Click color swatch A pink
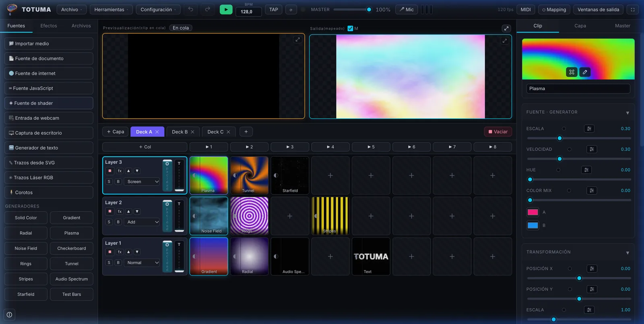 tap(533, 212)
